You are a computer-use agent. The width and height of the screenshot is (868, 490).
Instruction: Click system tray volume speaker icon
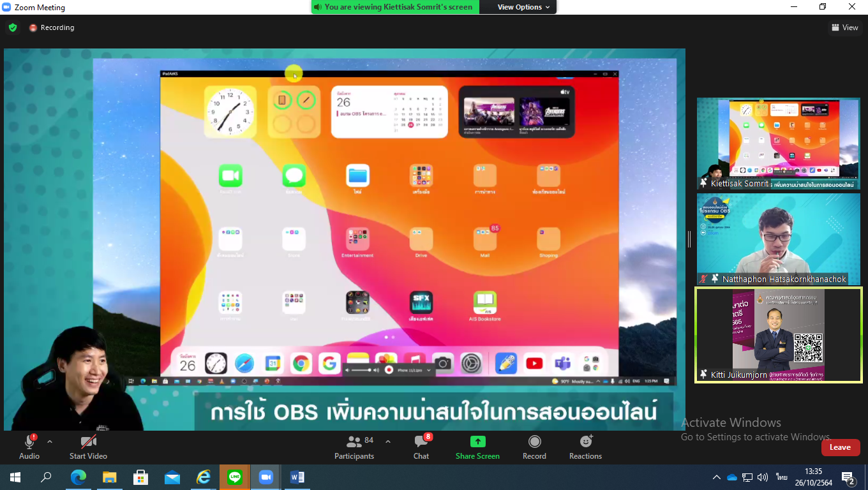[763, 477]
